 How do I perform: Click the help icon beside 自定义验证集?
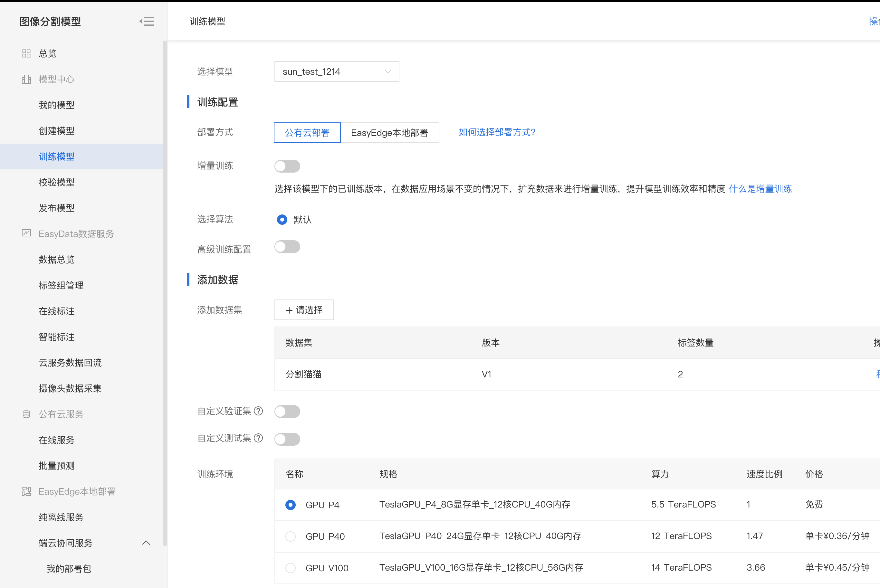click(258, 411)
